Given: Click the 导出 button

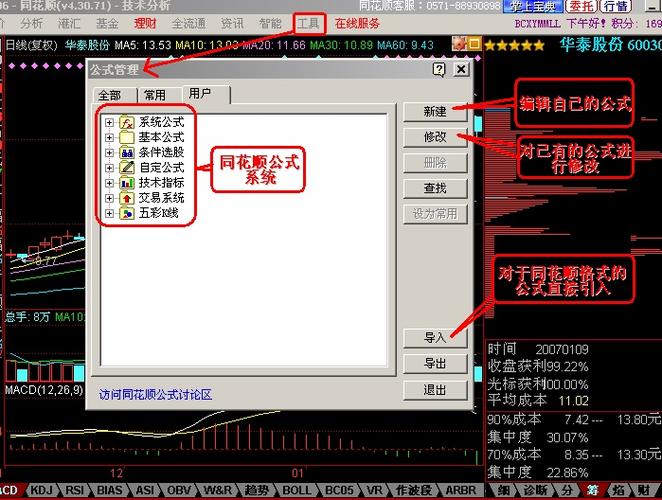Looking at the screenshot, I should tap(435, 364).
